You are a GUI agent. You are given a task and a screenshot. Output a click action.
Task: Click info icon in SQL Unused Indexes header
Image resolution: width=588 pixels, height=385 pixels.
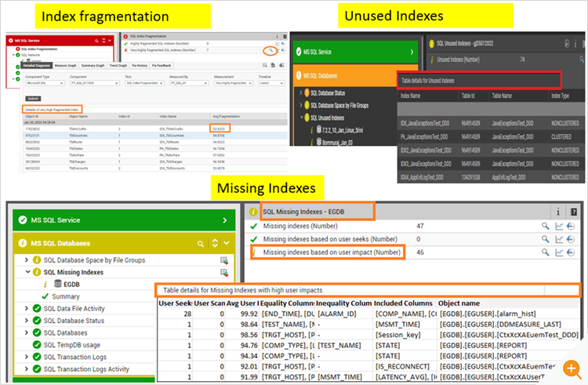[575, 44]
